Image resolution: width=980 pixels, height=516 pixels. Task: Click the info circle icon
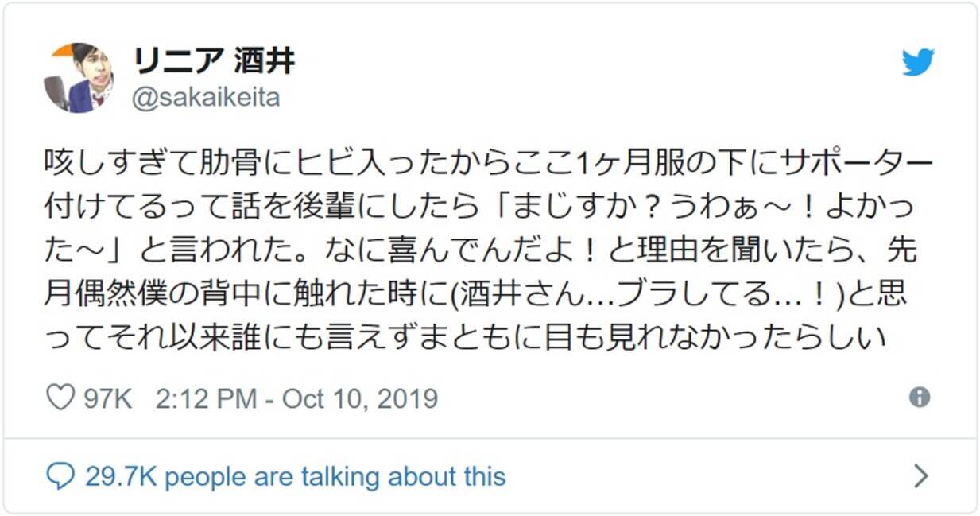(x=920, y=398)
